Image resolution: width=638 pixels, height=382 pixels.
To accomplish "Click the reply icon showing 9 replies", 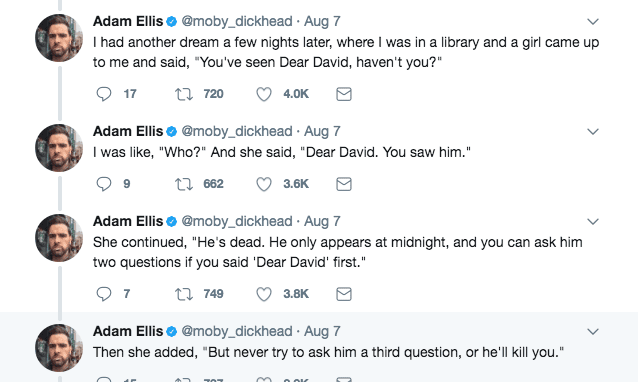I will click(104, 184).
